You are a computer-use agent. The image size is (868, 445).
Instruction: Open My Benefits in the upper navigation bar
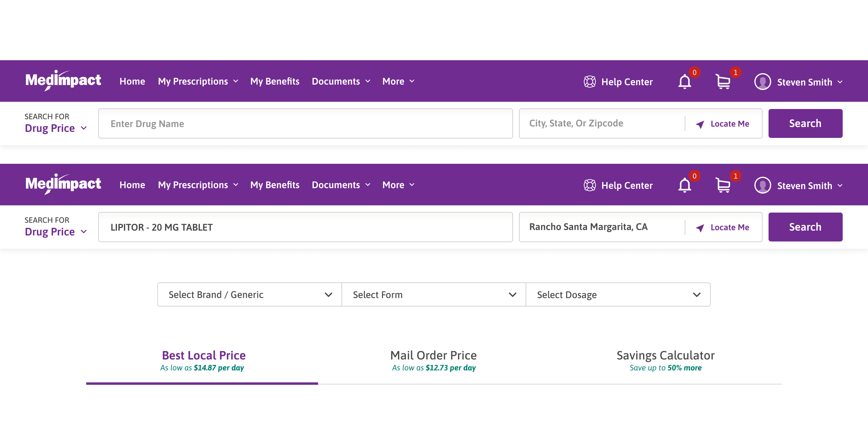tap(275, 82)
